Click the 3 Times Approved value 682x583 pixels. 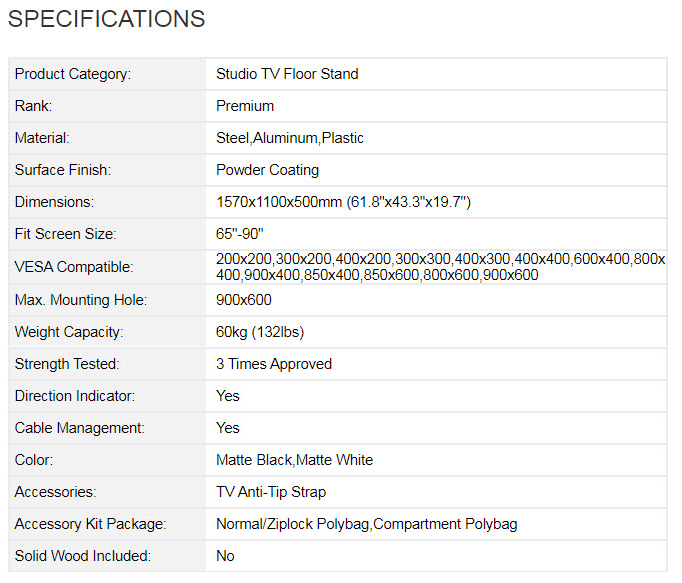point(274,364)
